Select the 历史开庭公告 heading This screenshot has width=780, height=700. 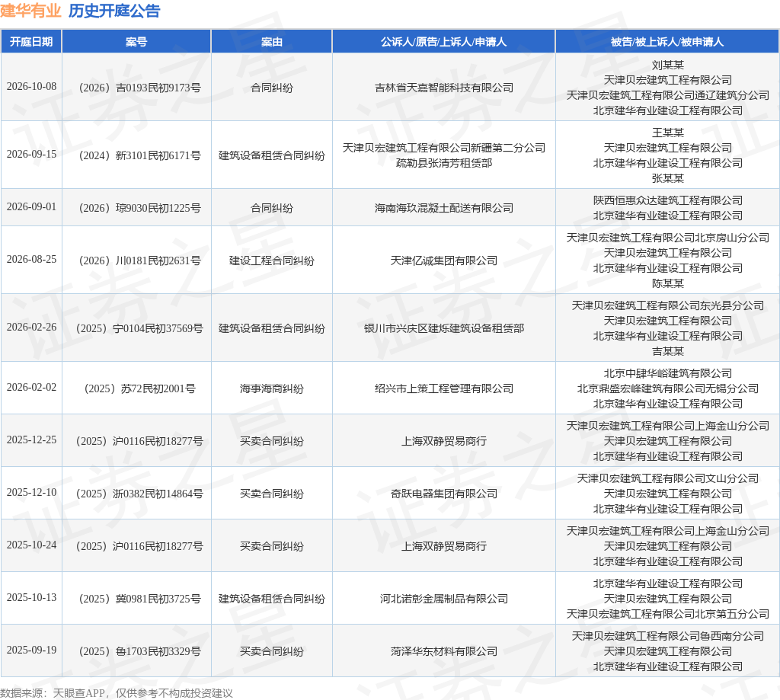(x=114, y=11)
